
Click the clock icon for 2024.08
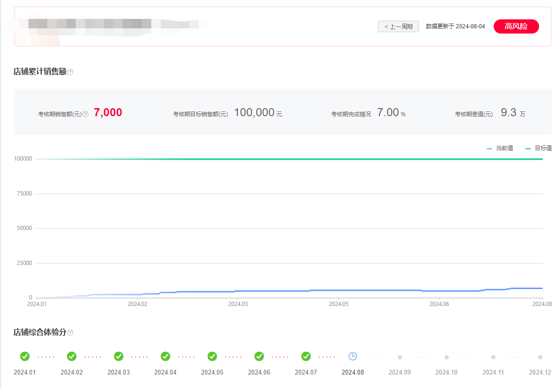tap(353, 356)
